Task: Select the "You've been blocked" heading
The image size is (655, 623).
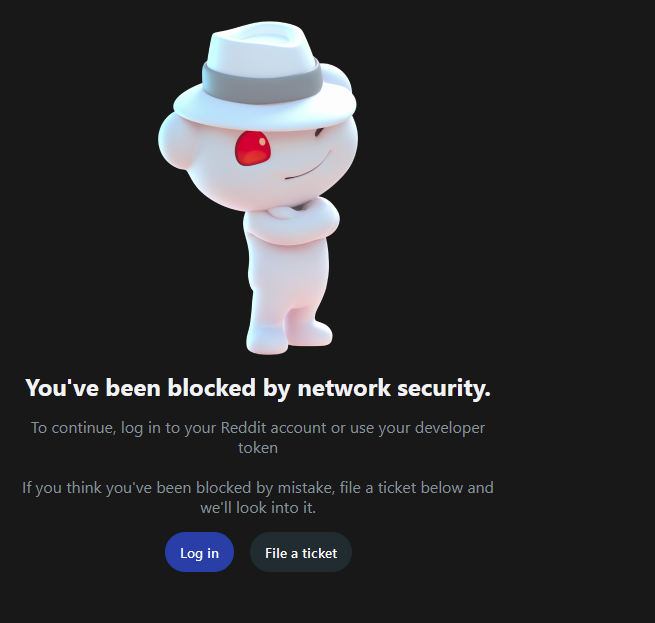Action: coord(258,387)
